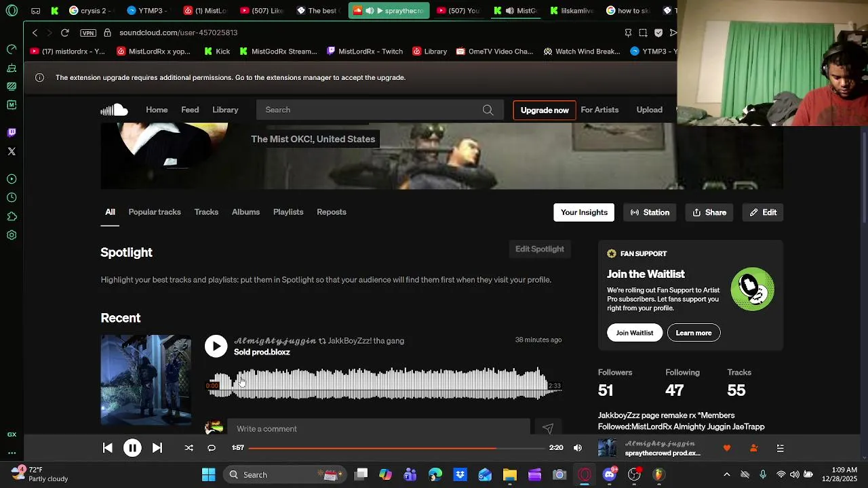This screenshot has width=868, height=488.
Task: Seek on the bottom player progress bar
Action: (397, 448)
